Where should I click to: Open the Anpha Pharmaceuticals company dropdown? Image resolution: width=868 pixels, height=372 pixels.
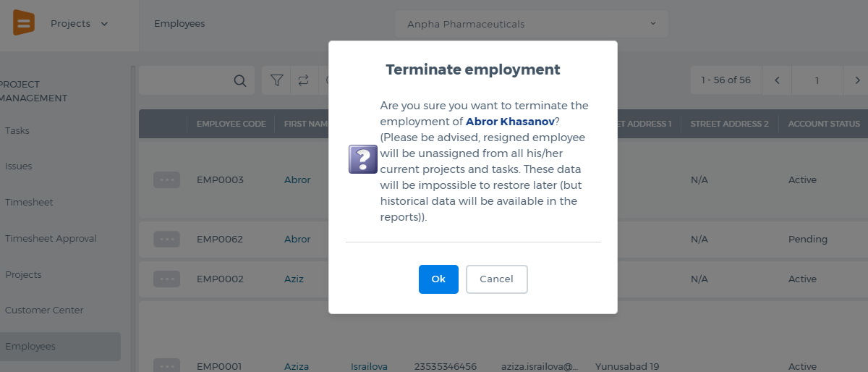(x=532, y=24)
